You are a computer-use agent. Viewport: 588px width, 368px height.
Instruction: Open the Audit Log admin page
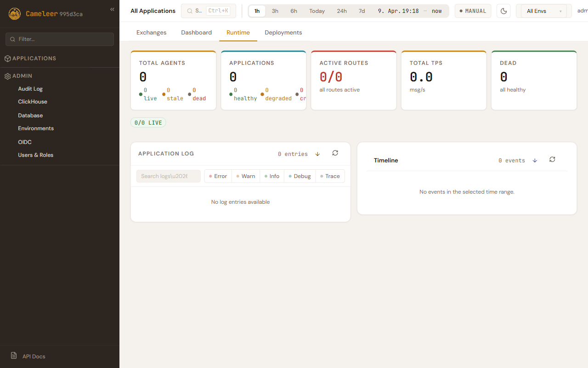pyautogui.click(x=30, y=89)
